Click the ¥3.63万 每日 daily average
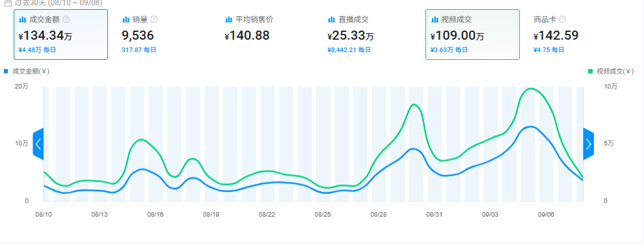 click(449, 49)
